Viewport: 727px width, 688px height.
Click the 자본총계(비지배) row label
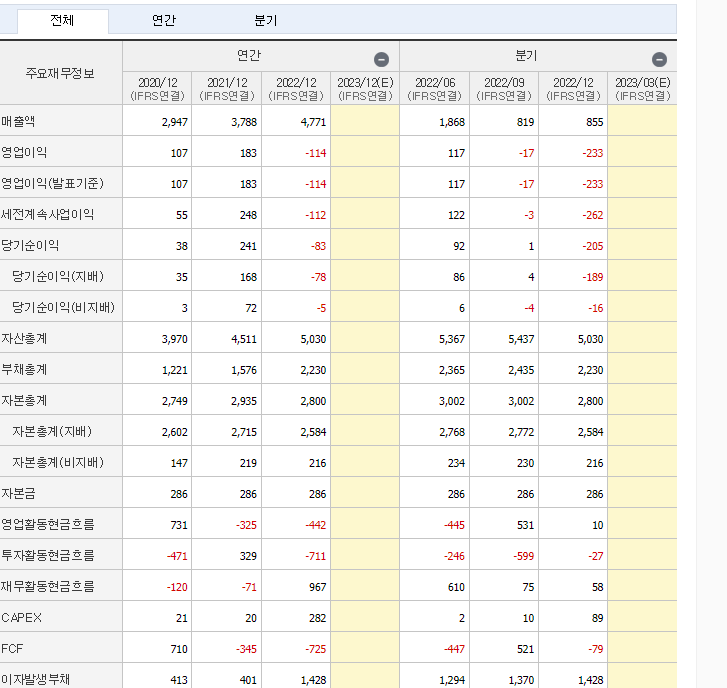point(58,463)
